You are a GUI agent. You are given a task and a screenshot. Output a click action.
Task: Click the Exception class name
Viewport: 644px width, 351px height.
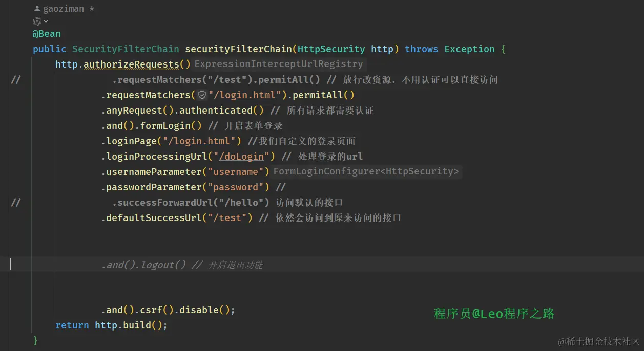coord(469,49)
